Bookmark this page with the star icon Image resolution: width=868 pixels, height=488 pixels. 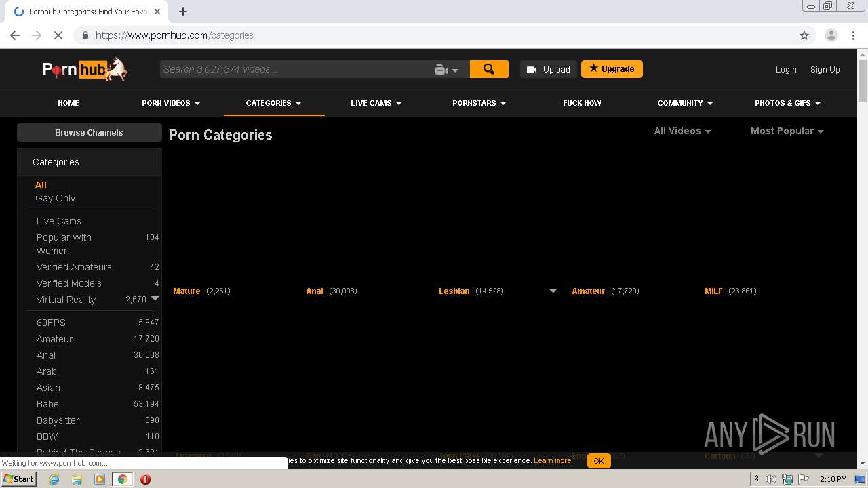tap(804, 35)
